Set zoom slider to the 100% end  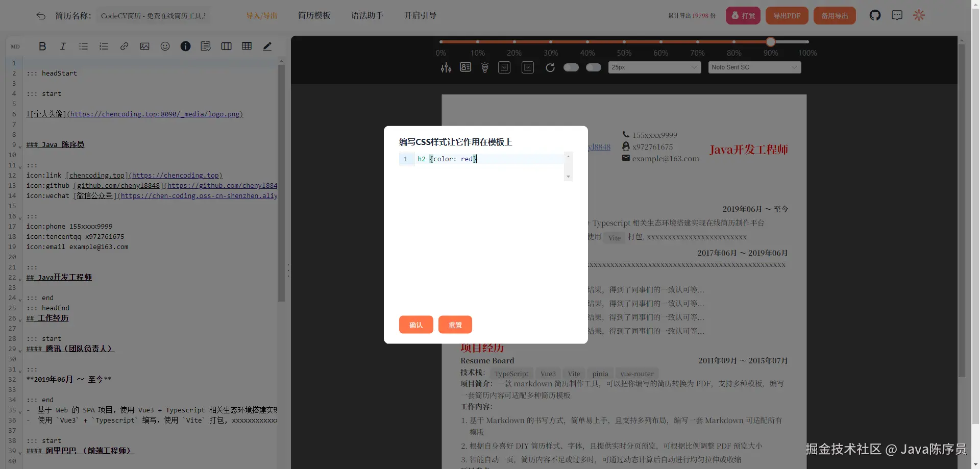(807, 42)
